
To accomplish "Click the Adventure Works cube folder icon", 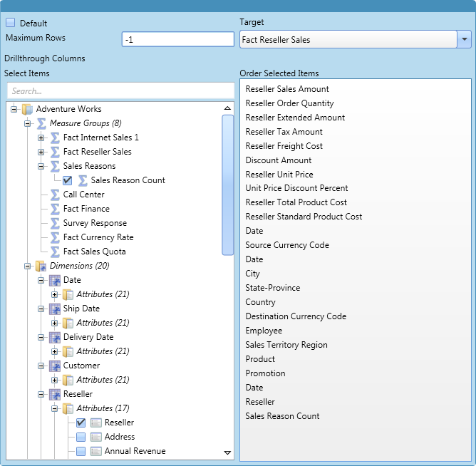I will (x=27, y=109).
